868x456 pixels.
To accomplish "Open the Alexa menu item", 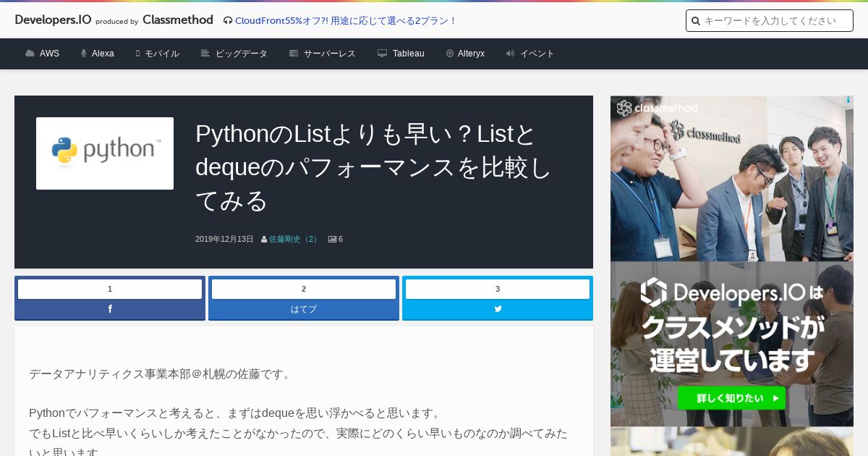I will click(103, 54).
